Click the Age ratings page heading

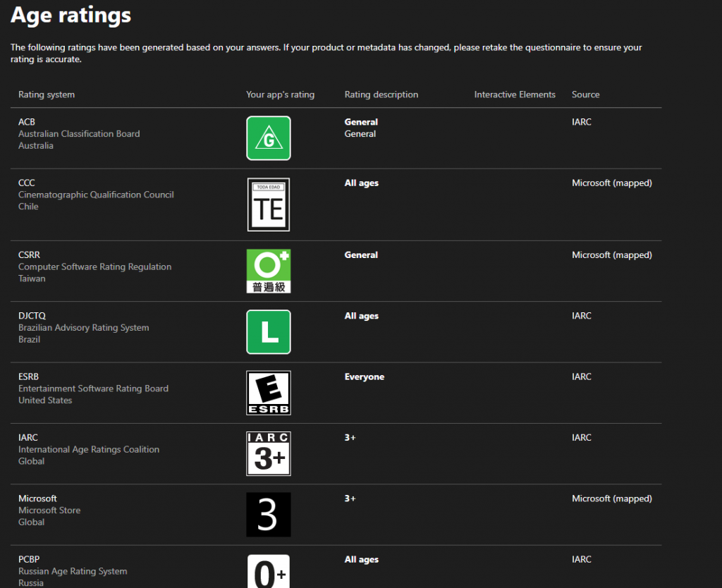(x=71, y=16)
